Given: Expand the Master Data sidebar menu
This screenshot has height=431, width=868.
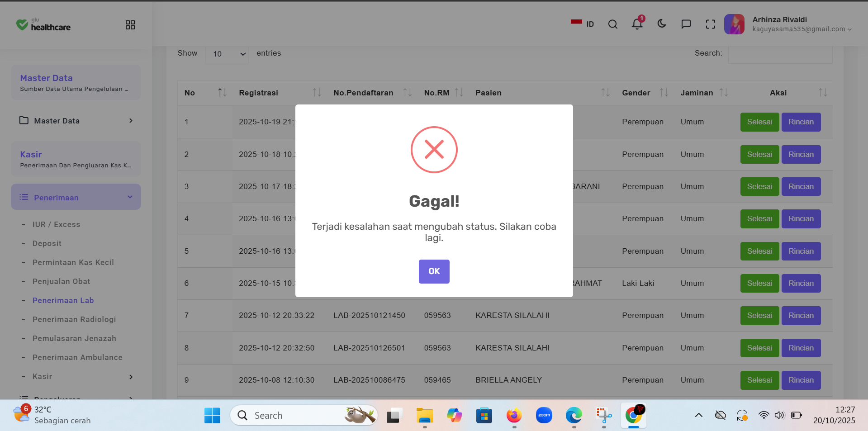Looking at the screenshot, I should (x=76, y=121).
